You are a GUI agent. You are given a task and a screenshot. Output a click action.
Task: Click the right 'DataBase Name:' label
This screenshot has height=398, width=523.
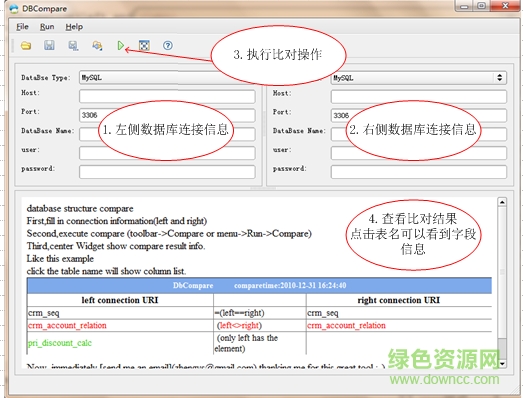click(x=299, y=131)
